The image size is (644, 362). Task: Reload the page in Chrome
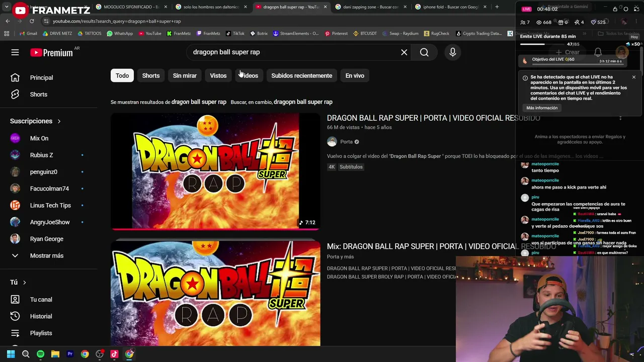(32, 21)
